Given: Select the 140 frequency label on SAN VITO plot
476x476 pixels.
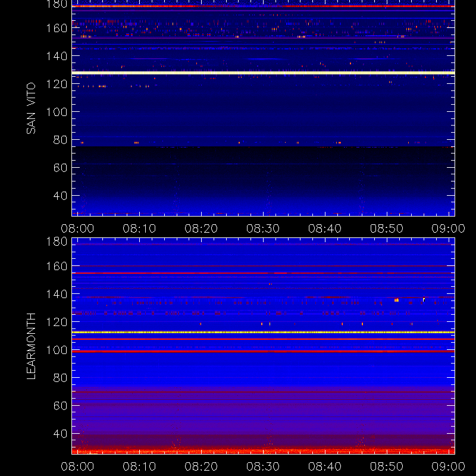Looking at the screenshot, I should [x=57, y=56].
